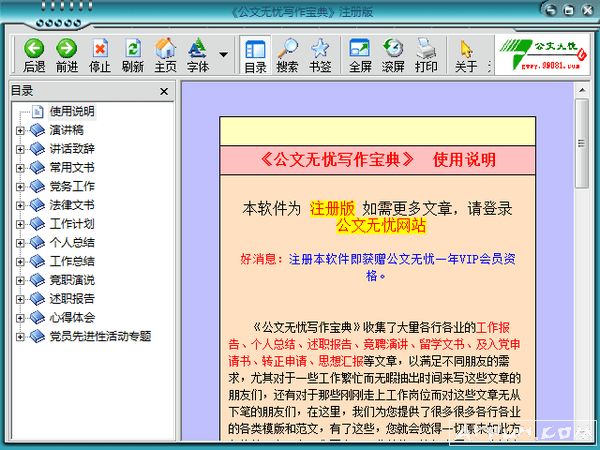This screenshot has width=600, height=450.
Task: Open the 书签 bookmarks
Action: (320, 55)
